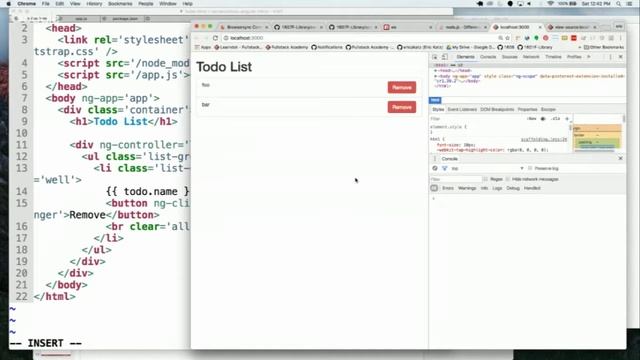Select the Handled console filter
640x360 pixels.
click(x=532, y=188)
